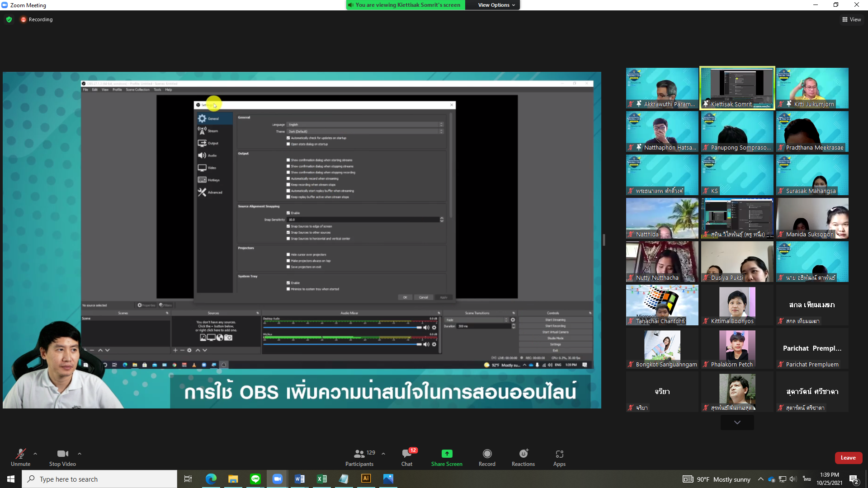Open Excel from the taskbar
Screen dimensions: 868x488
coord(322,479)
